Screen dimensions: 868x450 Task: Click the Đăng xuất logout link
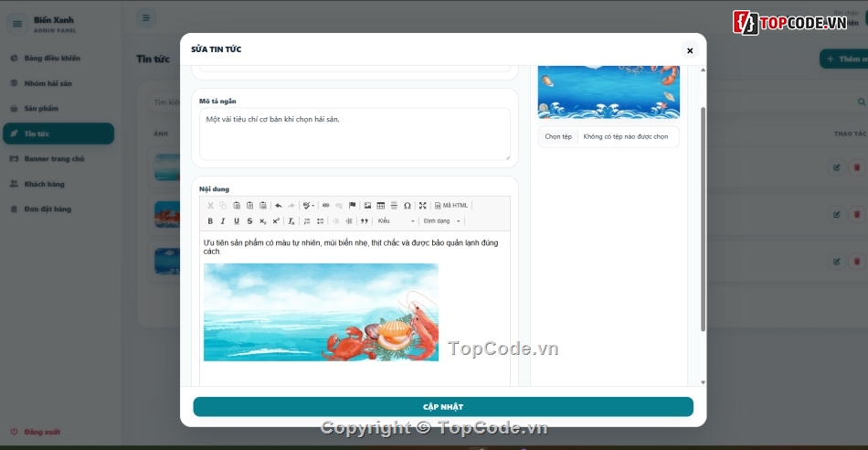pos(36,432)
